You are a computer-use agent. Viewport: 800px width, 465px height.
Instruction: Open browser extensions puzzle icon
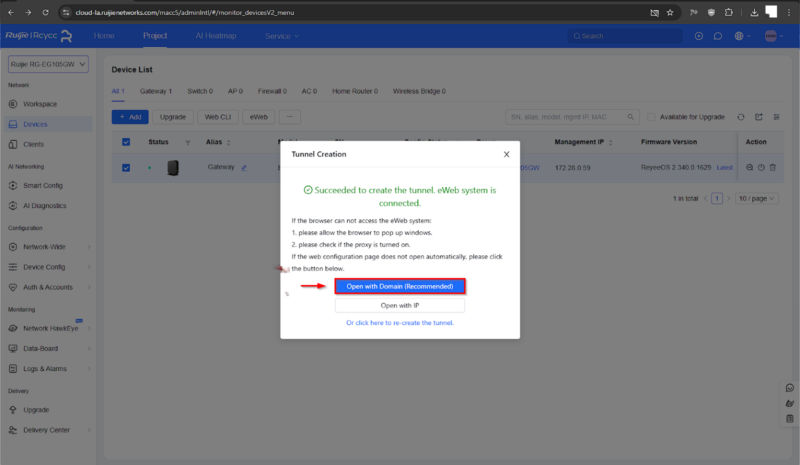[729, 12]
